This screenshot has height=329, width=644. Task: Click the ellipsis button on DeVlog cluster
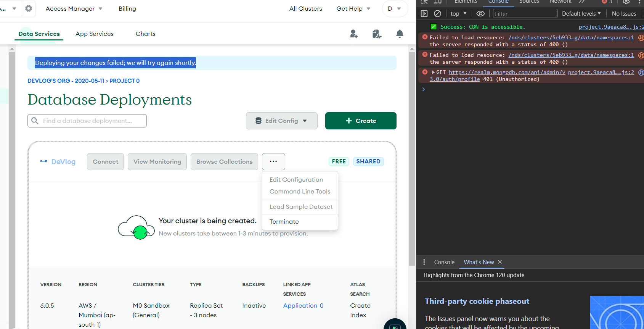click(x=273, y=161)
